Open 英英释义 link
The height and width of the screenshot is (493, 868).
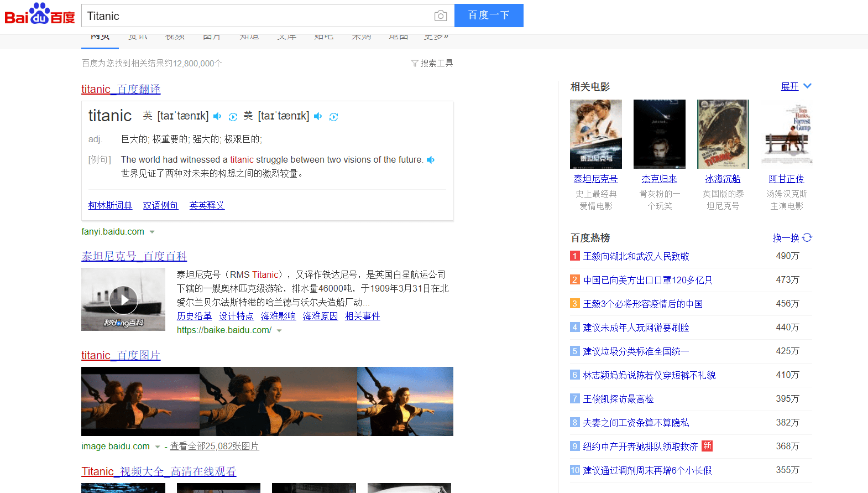click(x=207, y=205)
